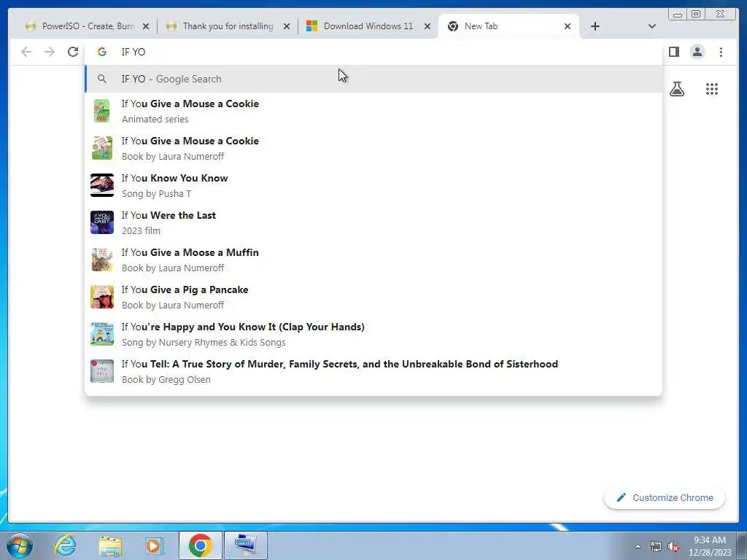Reload the current page
The width and height of the screenshot is (747, 560).
pyautogui.click(x=73, y=52)
